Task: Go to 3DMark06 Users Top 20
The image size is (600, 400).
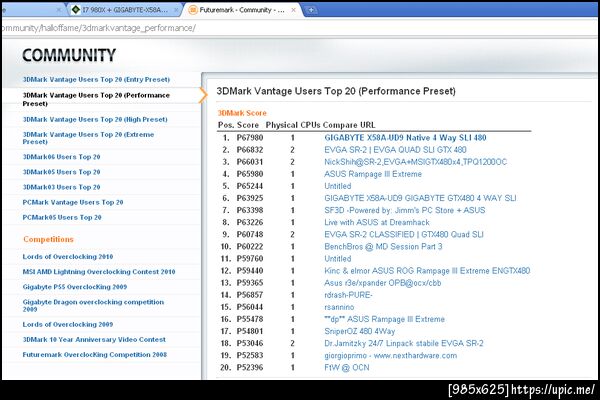Action: [61, 157]
